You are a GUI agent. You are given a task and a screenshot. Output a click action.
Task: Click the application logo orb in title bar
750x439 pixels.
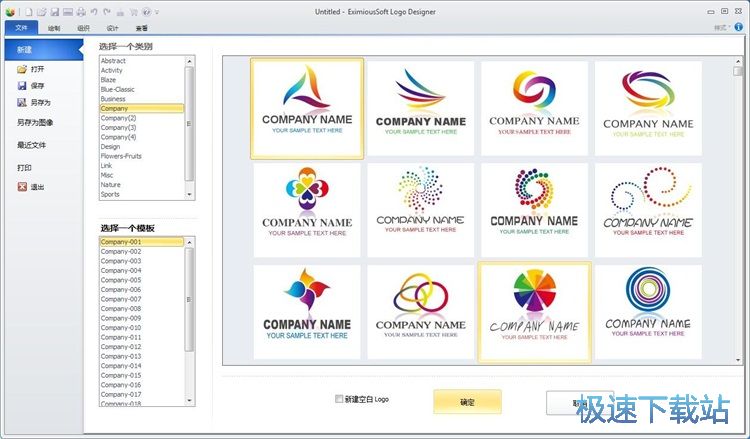10,12
